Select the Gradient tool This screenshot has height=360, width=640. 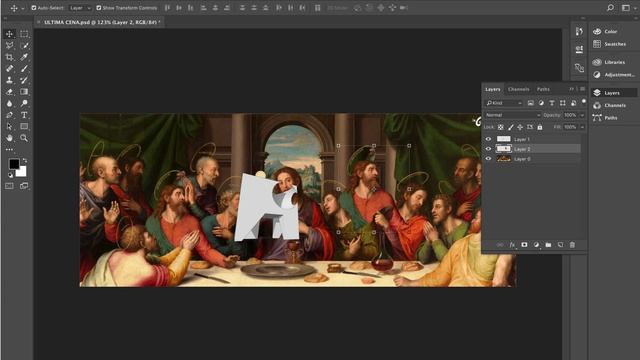click(x=24, y=92)
